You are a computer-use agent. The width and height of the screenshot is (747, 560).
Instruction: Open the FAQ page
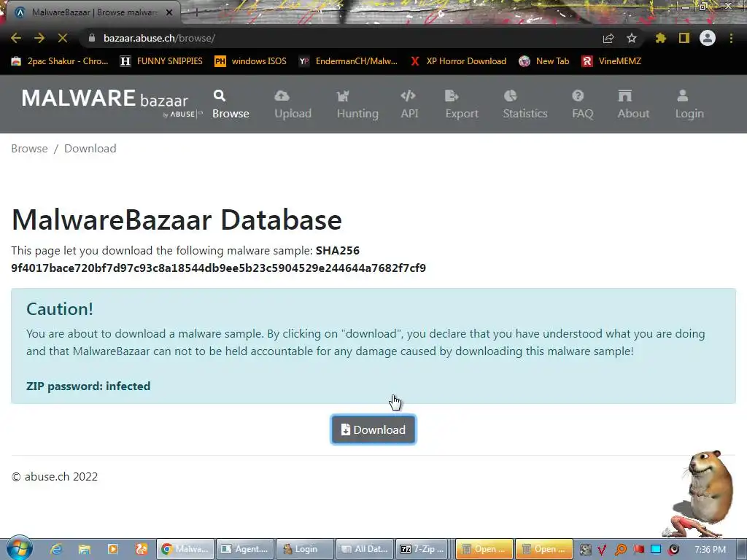582,104
